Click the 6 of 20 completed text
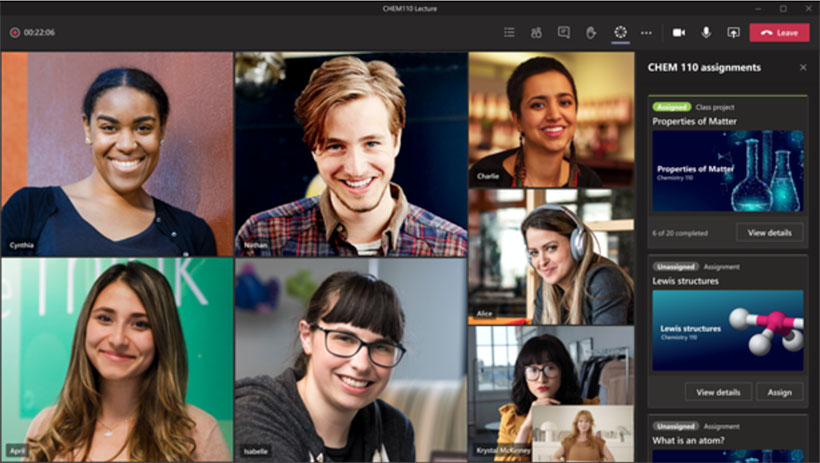 (x=680, y=233)
